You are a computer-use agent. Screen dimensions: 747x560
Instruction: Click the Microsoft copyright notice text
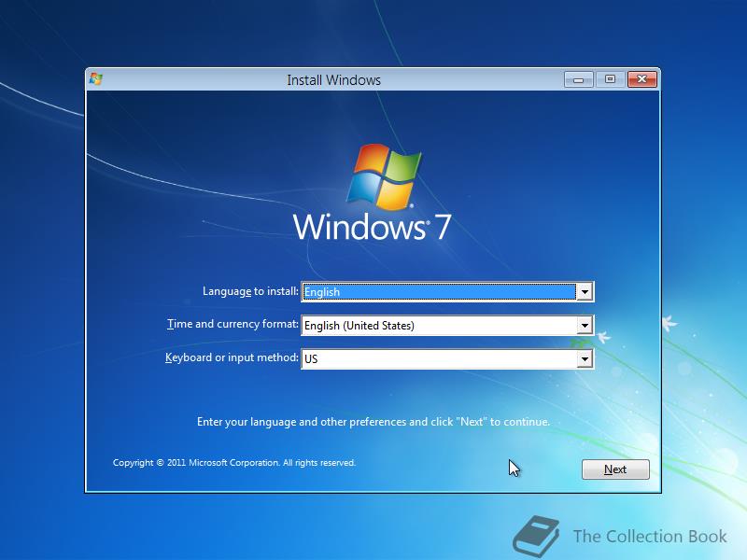(234, 462)
